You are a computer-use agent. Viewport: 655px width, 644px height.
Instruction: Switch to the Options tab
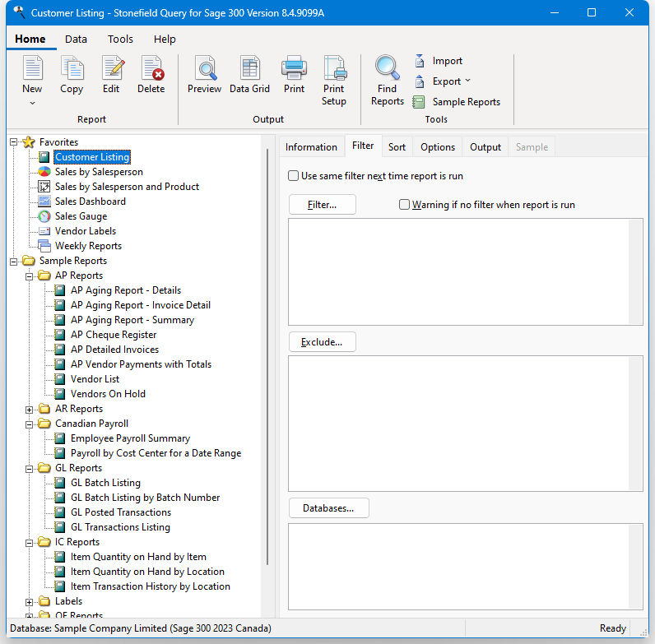tap(438, 147)
